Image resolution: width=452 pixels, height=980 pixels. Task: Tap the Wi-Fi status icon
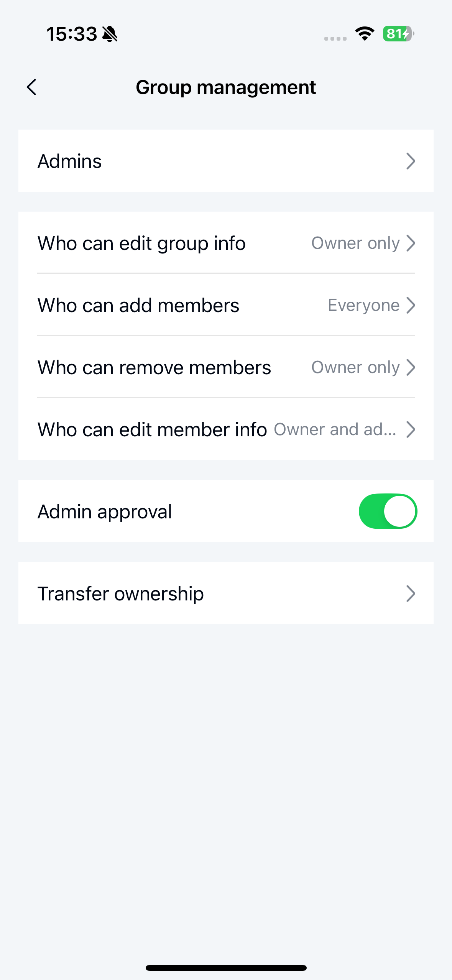365,34
